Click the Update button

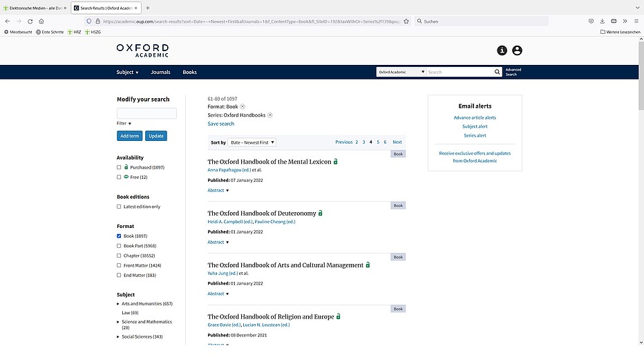click(156, 136)
